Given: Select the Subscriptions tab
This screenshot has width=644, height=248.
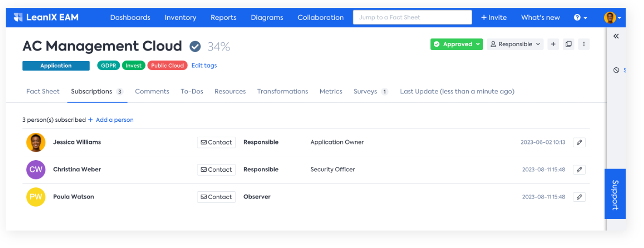Looking at the screenshot, I should (x=97, y=91).
